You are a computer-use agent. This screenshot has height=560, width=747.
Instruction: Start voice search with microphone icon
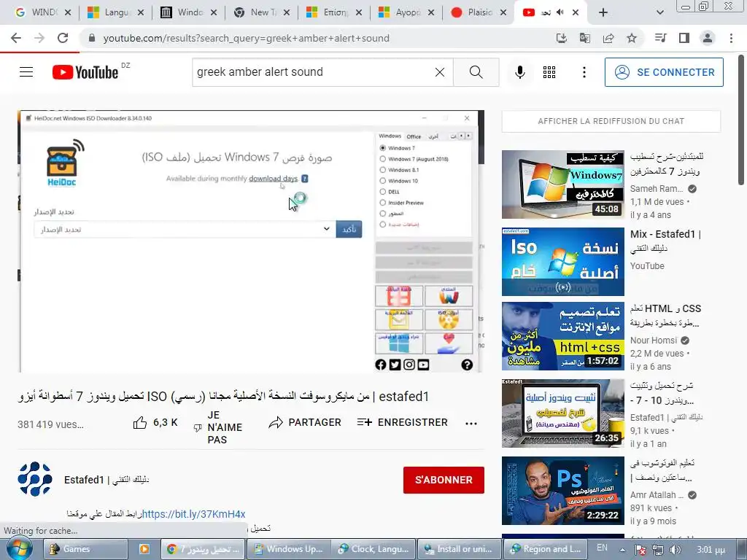coord(519,72)
